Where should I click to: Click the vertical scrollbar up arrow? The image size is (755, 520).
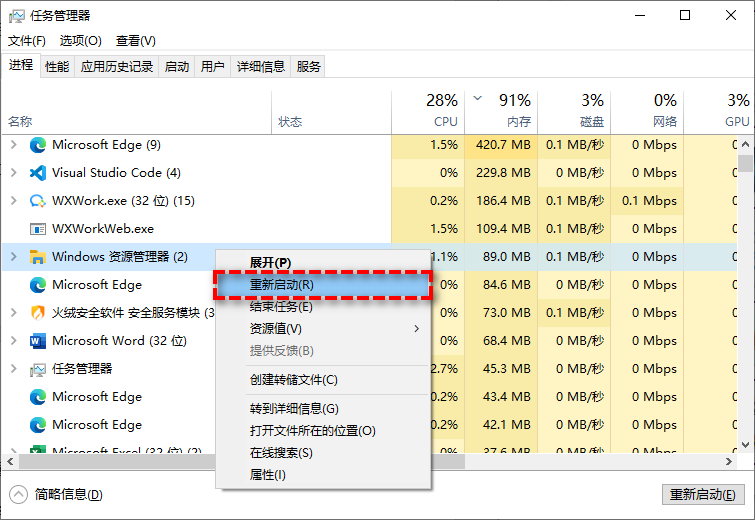click(745, 144)
